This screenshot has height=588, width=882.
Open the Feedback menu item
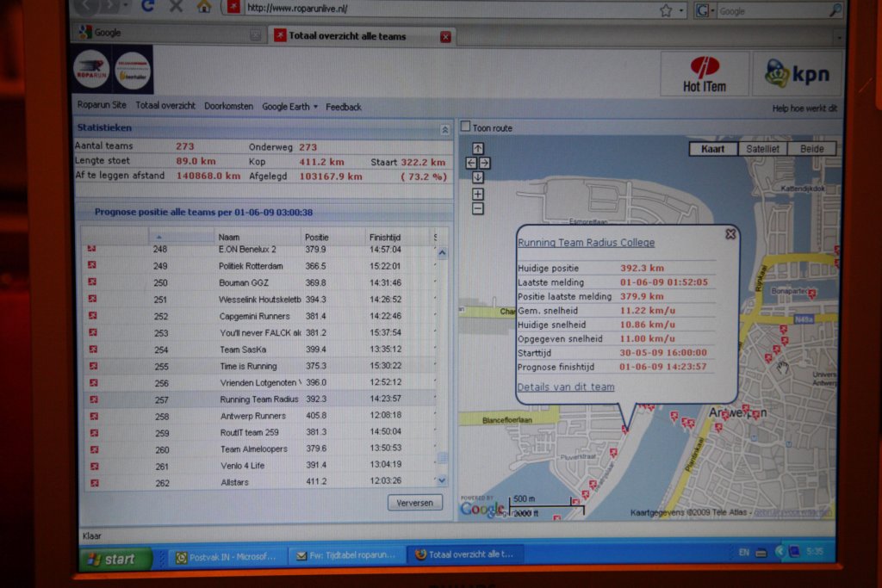[x=343, y=107]
